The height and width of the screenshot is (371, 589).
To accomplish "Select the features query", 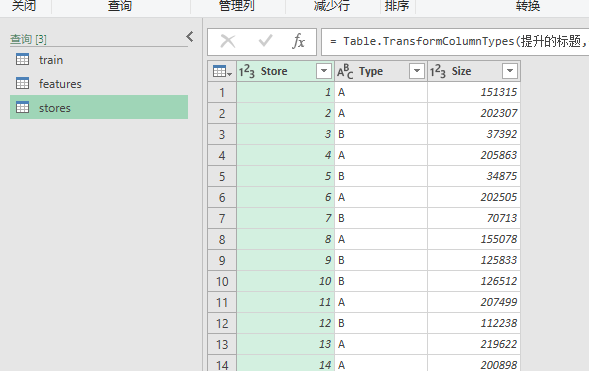I will pyautogui.click(x=99, y=84).
